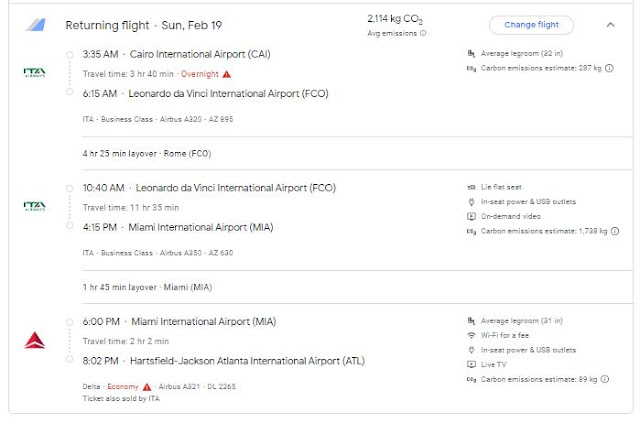Image resolution: width=640 pixels, height=423 pixels.
Task: Click the ITA logo beside Cairo departure
Action: (x=34, y=73)
